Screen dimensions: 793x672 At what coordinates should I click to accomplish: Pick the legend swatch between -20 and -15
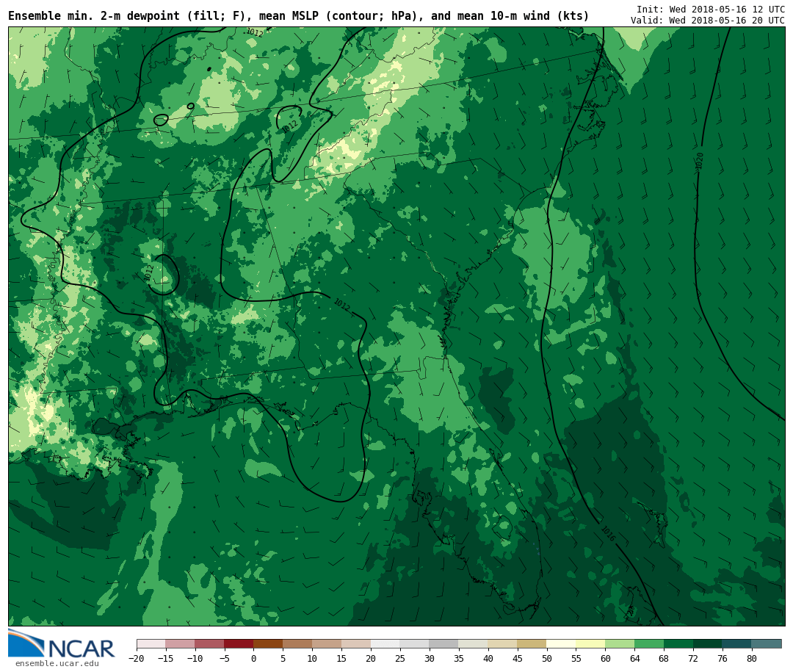click(151, 643)
